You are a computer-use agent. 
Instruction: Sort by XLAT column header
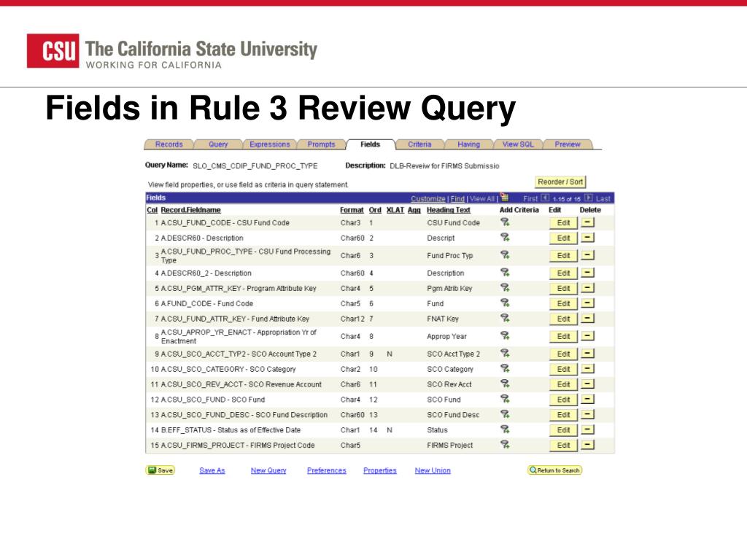point(395,210)
